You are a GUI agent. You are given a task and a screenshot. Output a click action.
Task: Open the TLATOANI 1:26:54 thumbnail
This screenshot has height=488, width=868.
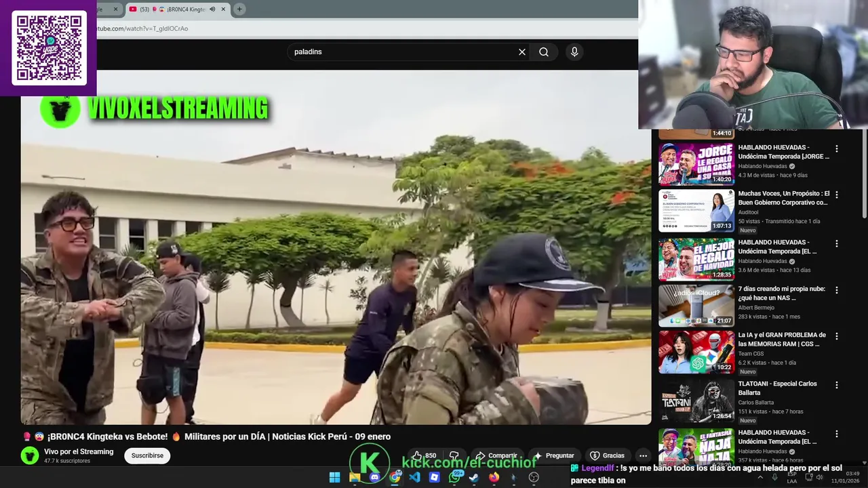(696, 401)
